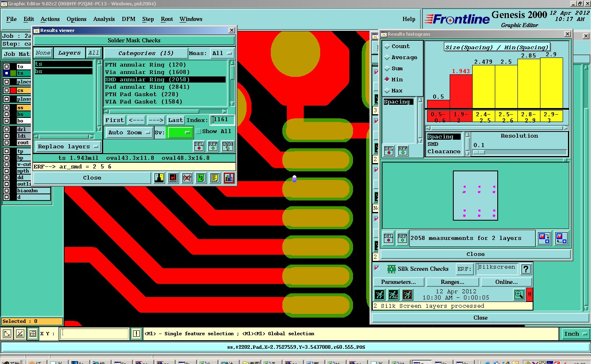Click the red save-snapshot icon in Results viewer
This screenshot has height=364, width=591.
173,178
